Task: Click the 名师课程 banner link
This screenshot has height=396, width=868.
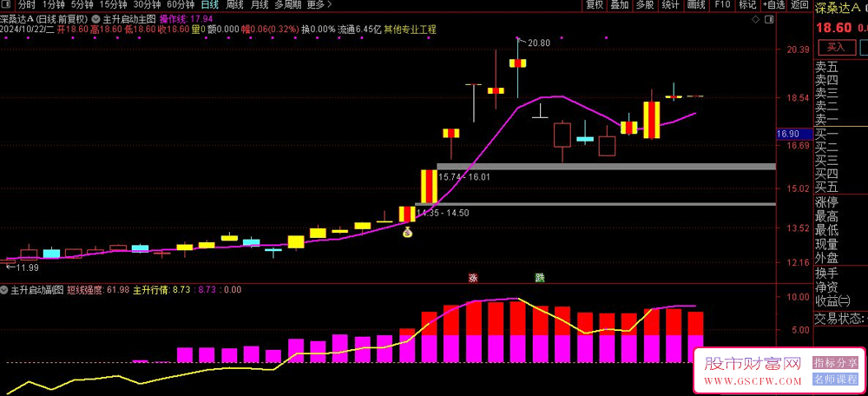Action: tap(835, 380)
